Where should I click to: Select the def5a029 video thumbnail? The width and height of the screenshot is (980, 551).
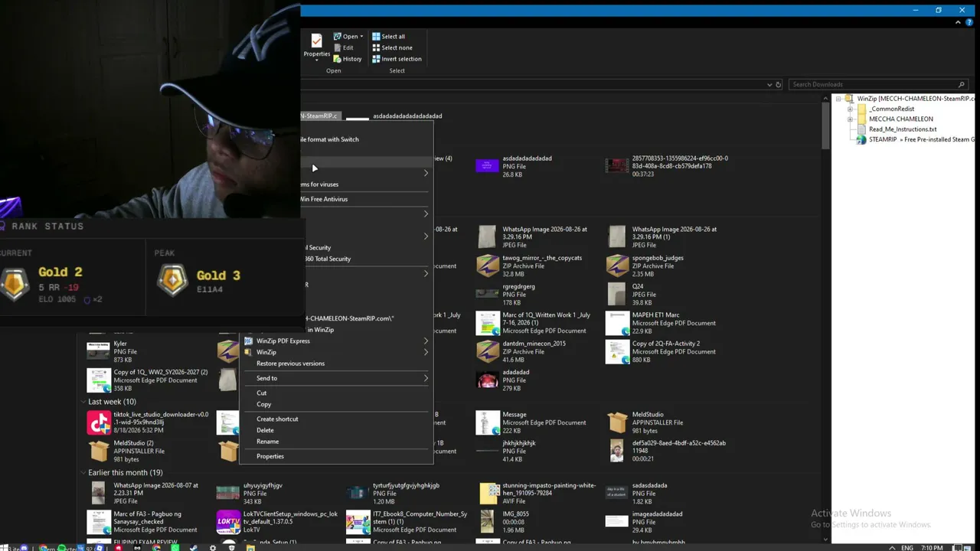tap(617, 451)
